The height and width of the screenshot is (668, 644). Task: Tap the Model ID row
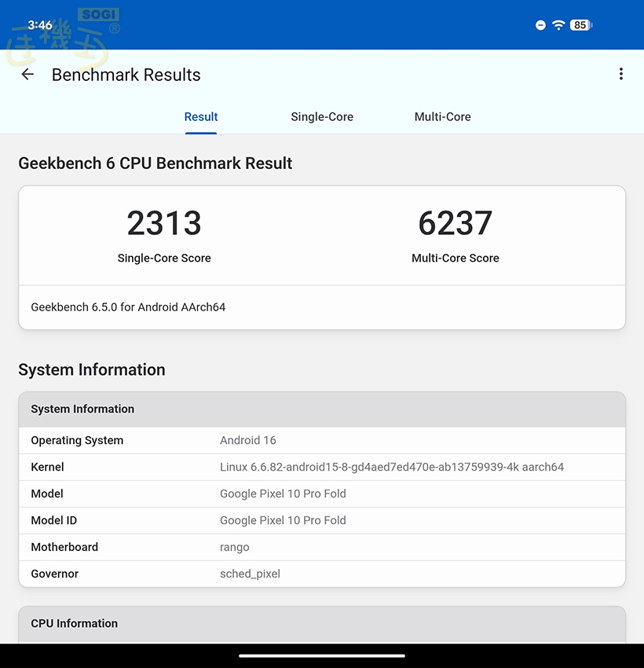322,520
